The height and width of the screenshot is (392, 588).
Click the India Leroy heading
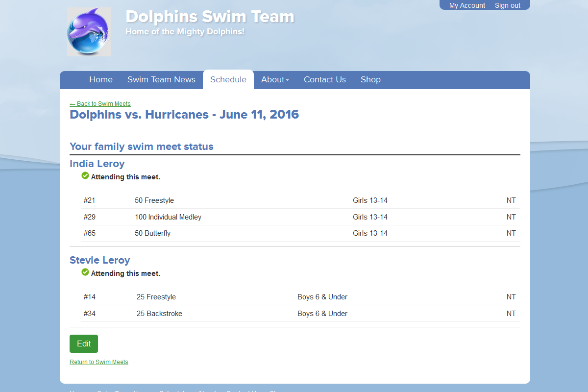click(97, 164)
